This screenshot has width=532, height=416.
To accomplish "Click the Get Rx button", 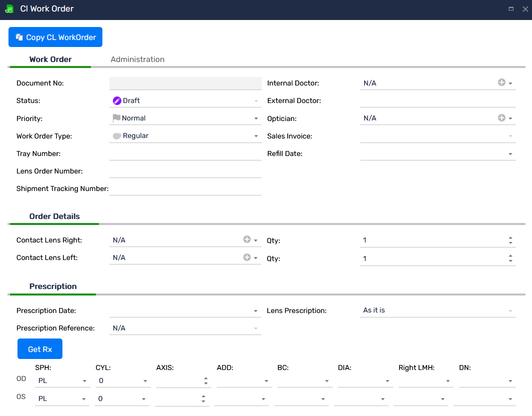I will click(40, 349).
